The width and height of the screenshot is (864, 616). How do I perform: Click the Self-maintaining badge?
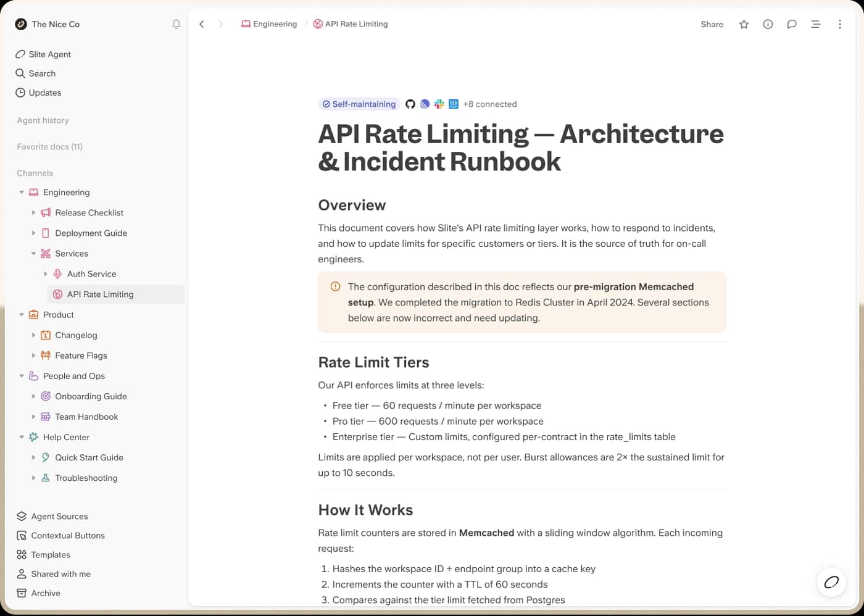(359, 104)
